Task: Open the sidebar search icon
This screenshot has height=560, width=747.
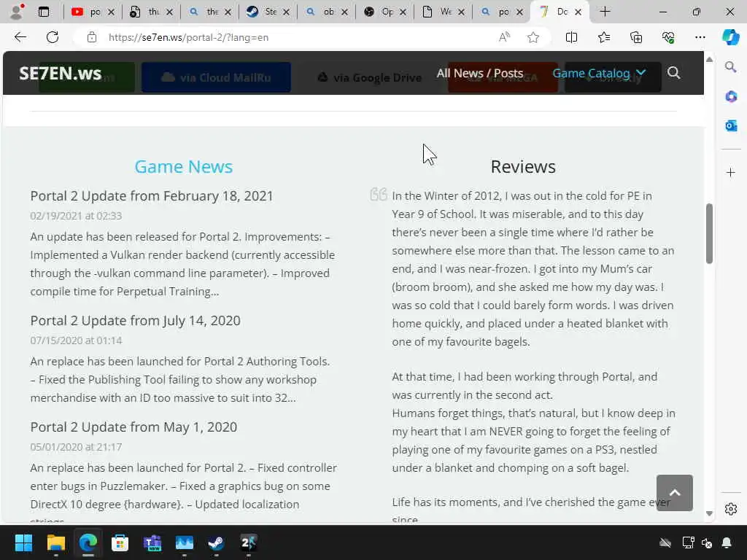Action: pos(731,66)
